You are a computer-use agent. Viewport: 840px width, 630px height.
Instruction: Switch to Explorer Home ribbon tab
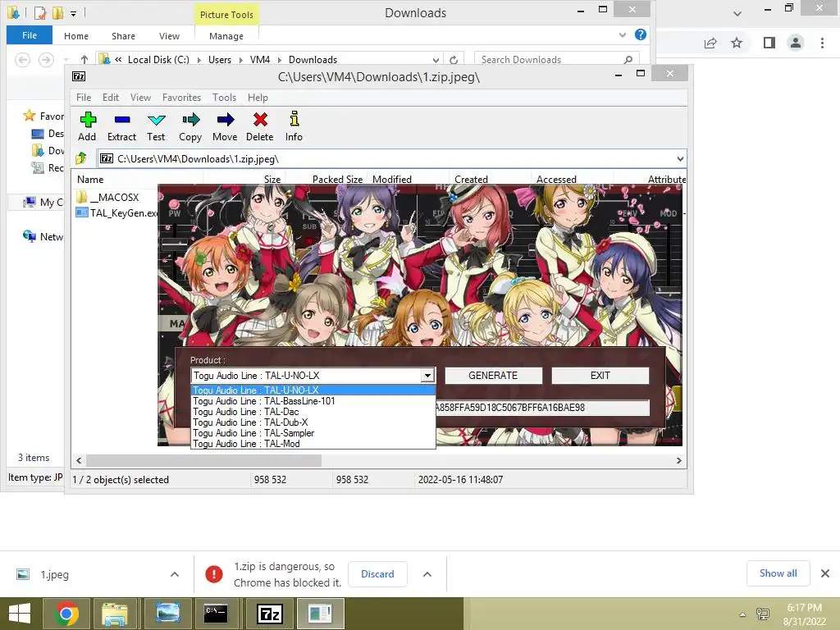click(76, 36)
